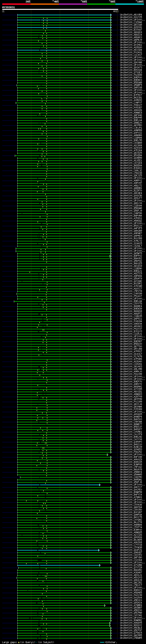146x644 pixels.
Task: Click the cyan alignment bar for UniRef100_A8J0R4
Action: coord(64,15)
